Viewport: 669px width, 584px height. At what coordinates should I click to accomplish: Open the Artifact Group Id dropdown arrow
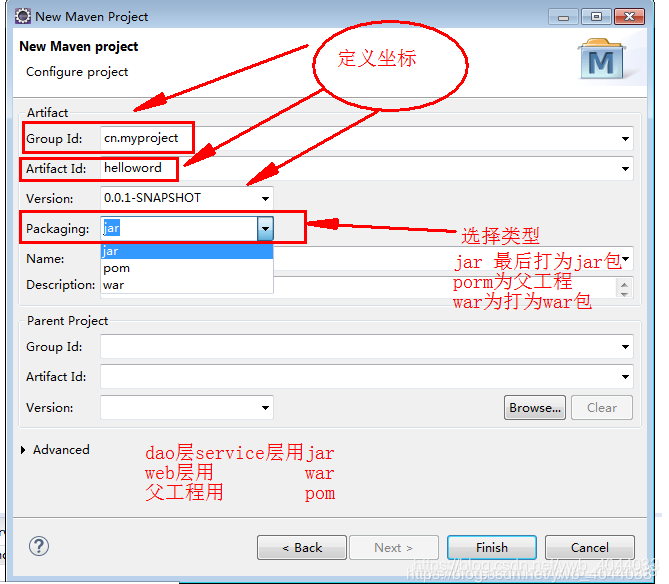[625, 139]
